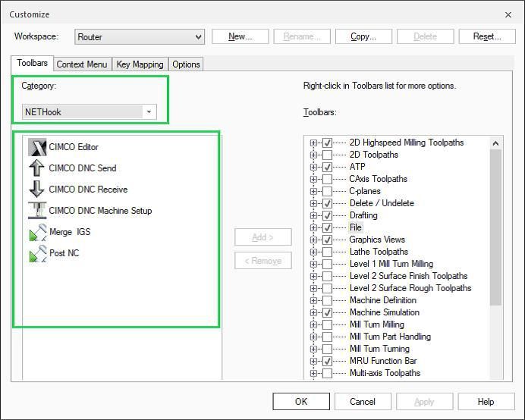Click the Reset... button

click(x=487, y=36)
